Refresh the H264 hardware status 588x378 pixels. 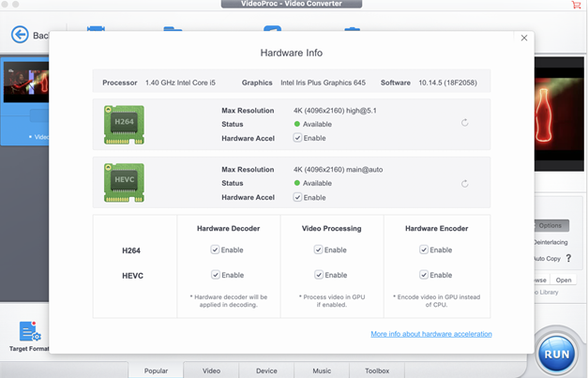(x=465, y=123)
